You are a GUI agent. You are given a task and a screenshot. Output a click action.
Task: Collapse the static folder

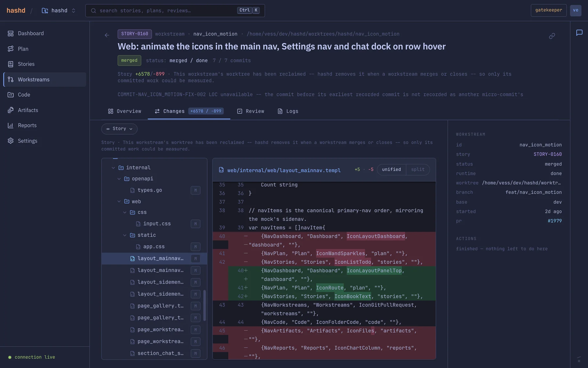pos(125,236)
